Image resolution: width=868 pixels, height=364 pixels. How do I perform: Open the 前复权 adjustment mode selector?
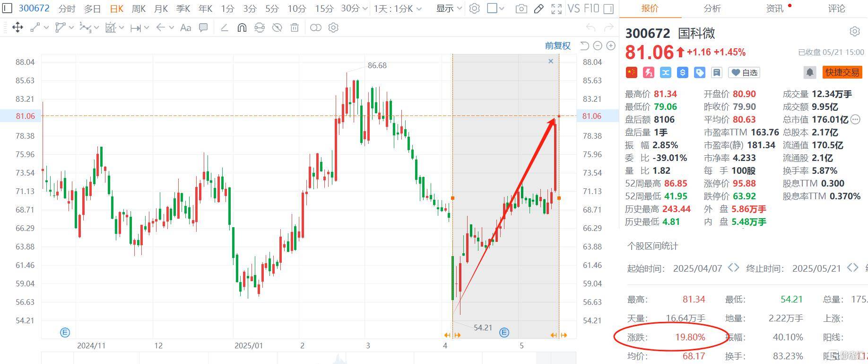click(558, 45)
